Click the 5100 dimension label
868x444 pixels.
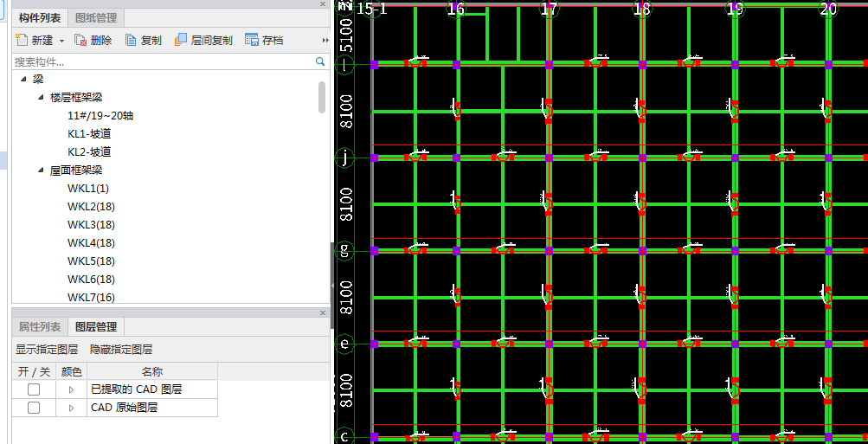pos(346,35)
